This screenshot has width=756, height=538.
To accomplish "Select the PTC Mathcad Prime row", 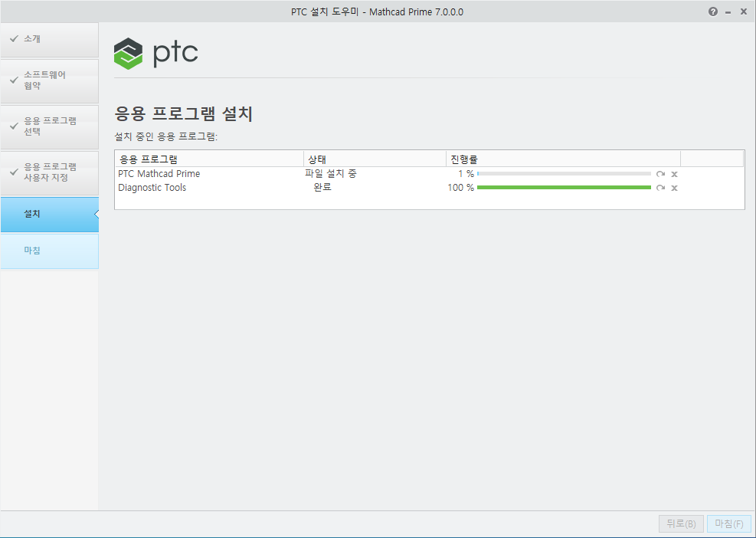I will [x=429, y=174].
